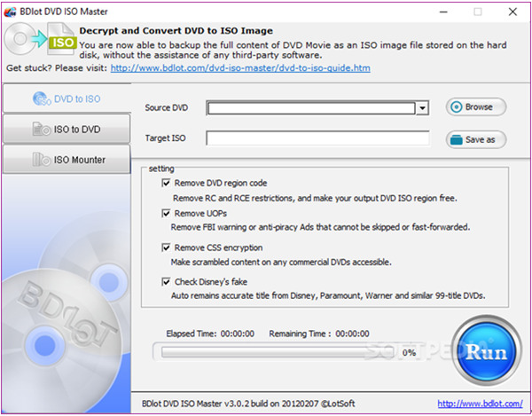Click the 'Make scrambled content' description text
This screenshot has height=416, width=532.
281,263
